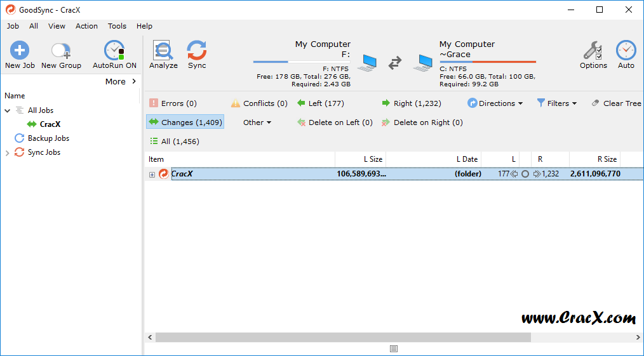Filter by Left (177) changes
The height and width of the screenshot is (356, 644).
pos(320,103)
